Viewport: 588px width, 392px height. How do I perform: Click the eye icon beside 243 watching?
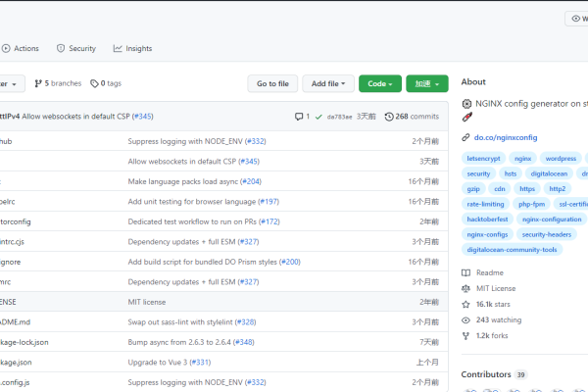point(465,320)
